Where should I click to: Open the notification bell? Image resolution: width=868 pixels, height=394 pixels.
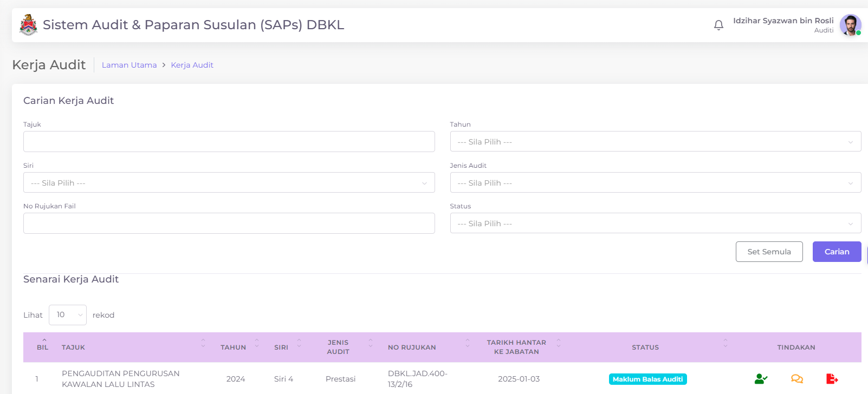coord(718,25)
